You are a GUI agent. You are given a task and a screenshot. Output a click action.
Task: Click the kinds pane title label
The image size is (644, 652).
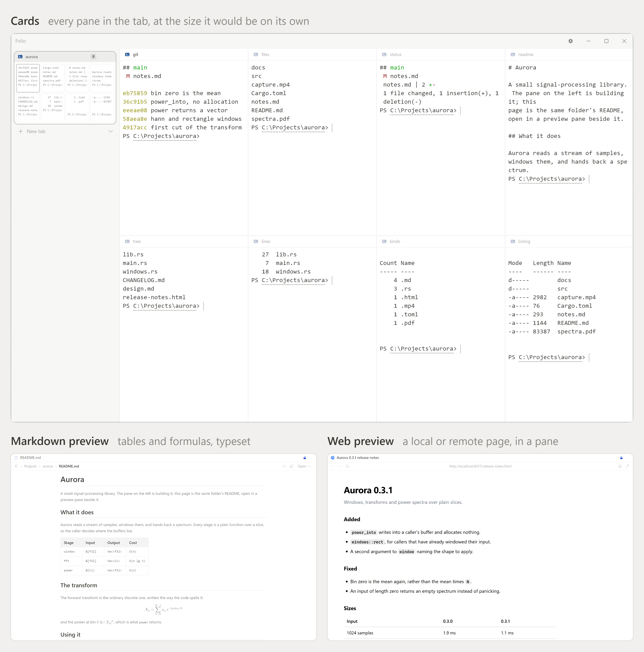pos(395,241)
